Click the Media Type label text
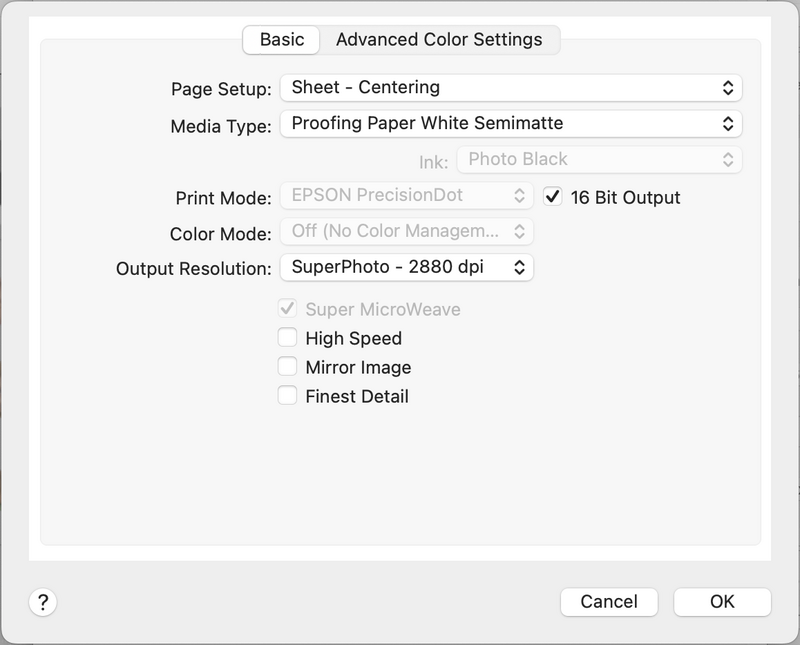The width and height of the screenshot is (800, 645). pyautogui.click(x=220, y=126)
